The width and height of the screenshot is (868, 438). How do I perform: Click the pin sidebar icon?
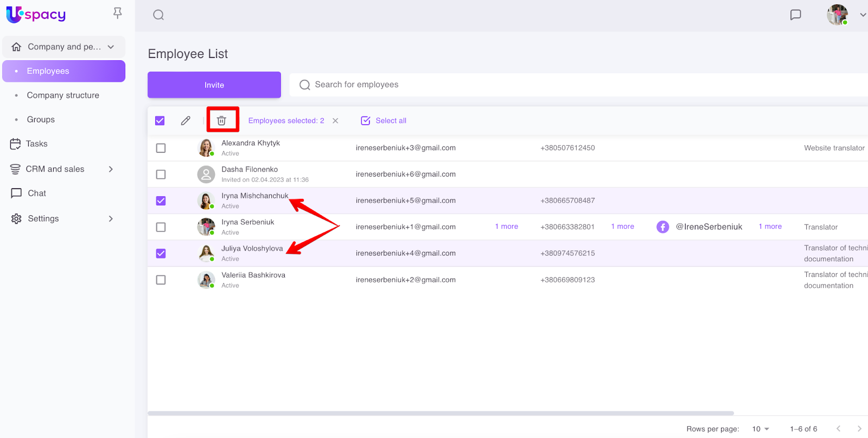click(117, 13)
